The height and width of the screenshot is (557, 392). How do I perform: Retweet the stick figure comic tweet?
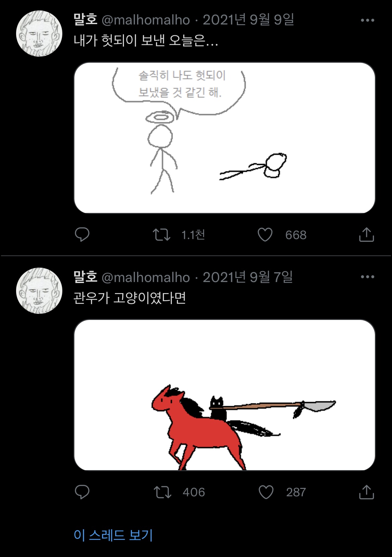(x=161, y=235)
